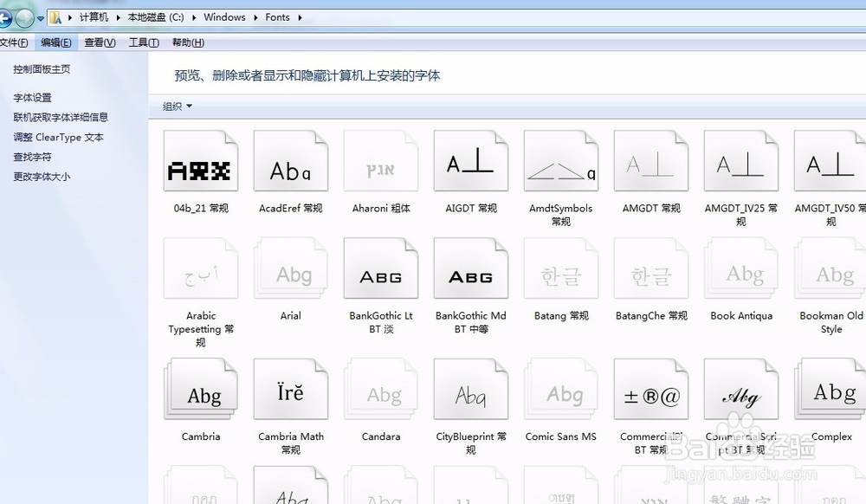The width and height of the screenshot is (866, 504).
Task: Click the Back navigation button
Action: [4, 19]
